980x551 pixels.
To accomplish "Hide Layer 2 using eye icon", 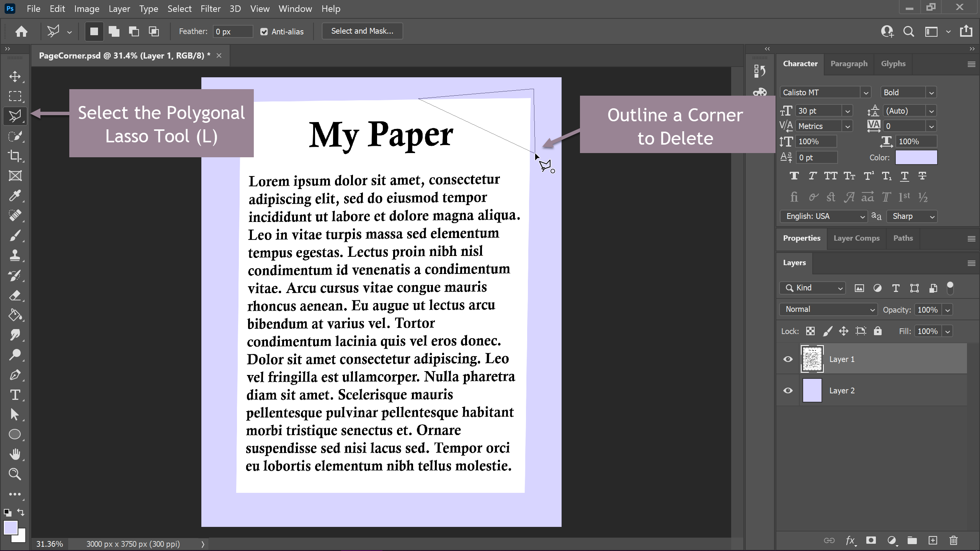I will (788, 391).
